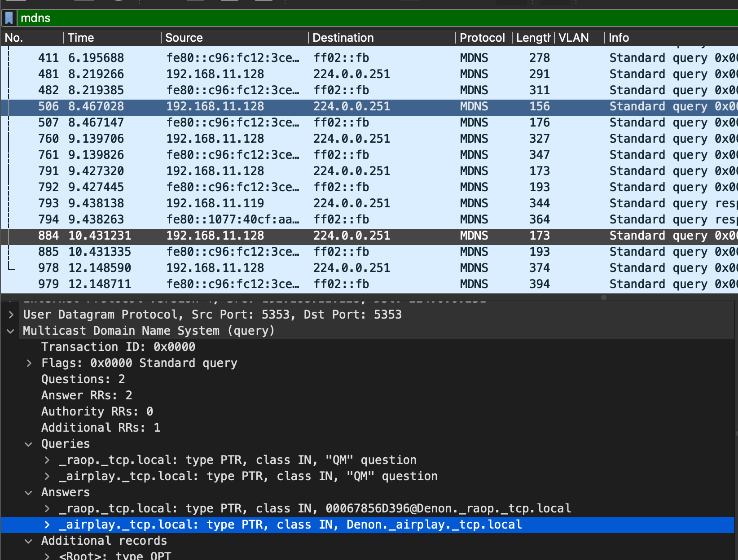
Task: Select packet 792 at time 9.427445
Action: pyautogui.click(x=369, y=187)
